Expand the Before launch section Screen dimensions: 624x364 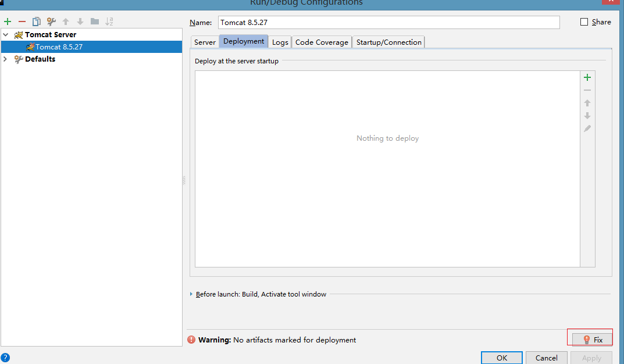(x=191, y=294)
